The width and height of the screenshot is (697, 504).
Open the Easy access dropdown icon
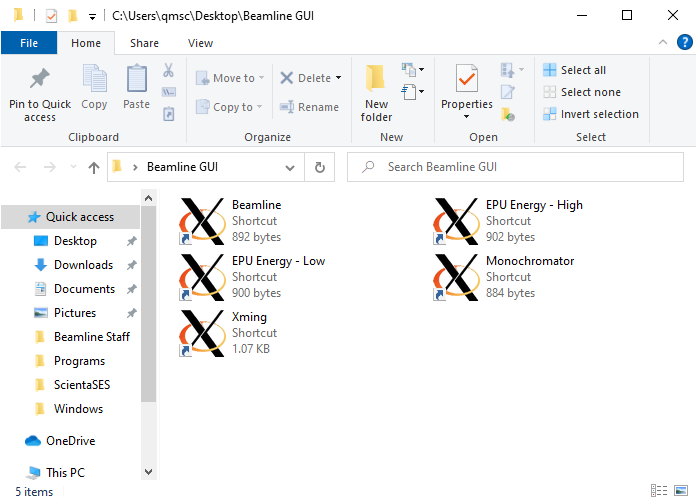coord(413,92)
